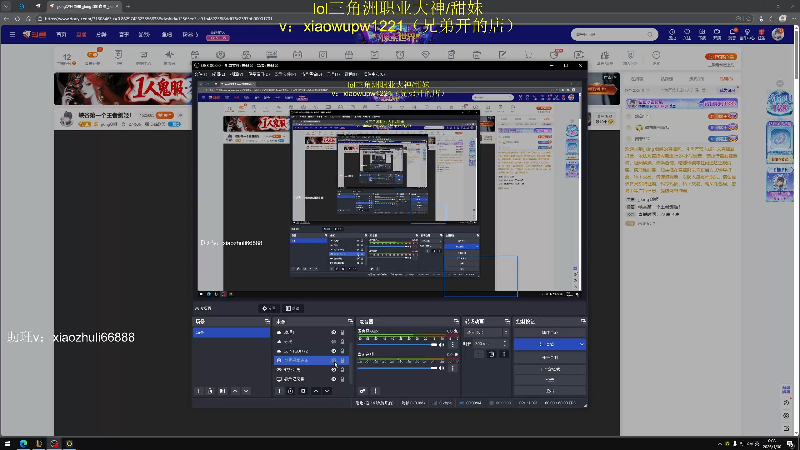Toggle visibility of the second source

pyautogui.click(x=334, y=341)
